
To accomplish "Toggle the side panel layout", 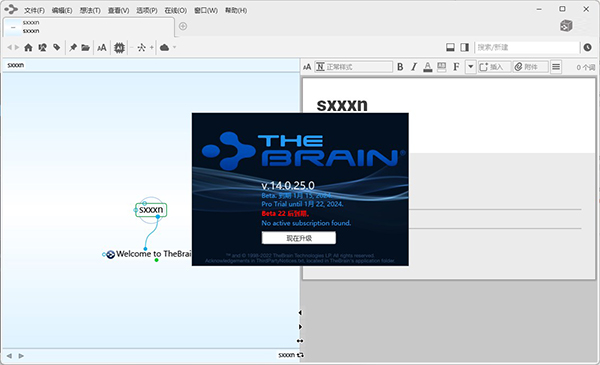I will coord(465,47).
